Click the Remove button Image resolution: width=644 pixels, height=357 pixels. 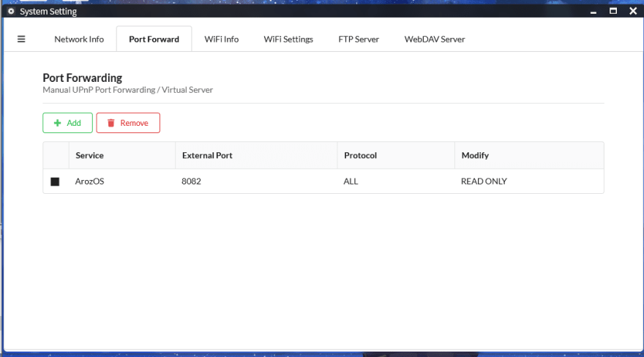(x=128, y=123)
